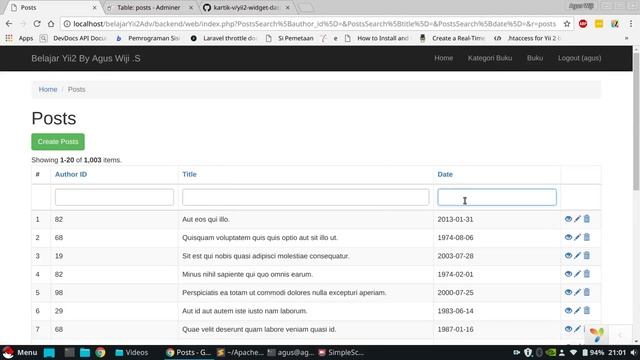640x360 pixels.
Task: View the post dated 1974-08-06
Action: 568,238
